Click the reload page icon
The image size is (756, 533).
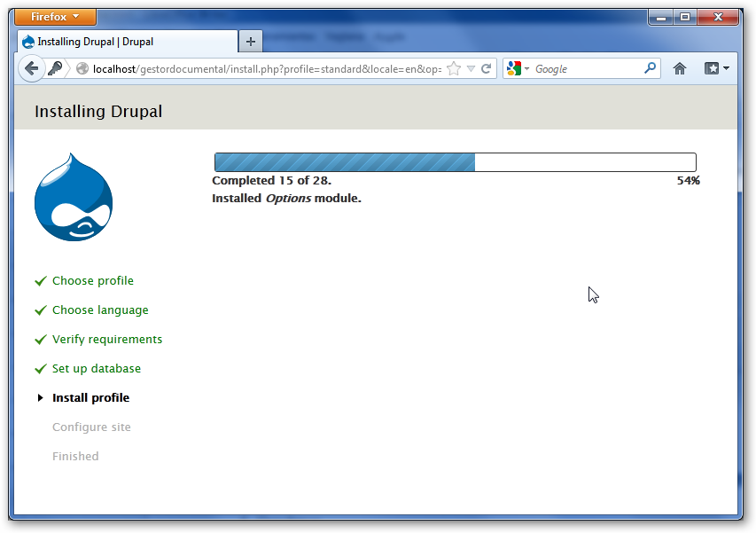click(x=487, y=68)
